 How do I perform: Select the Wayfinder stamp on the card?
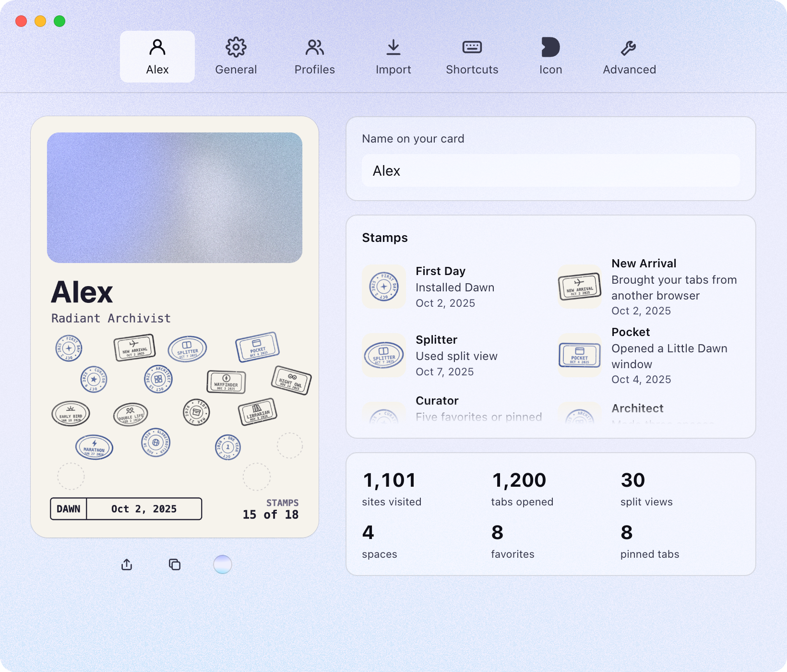226,382
